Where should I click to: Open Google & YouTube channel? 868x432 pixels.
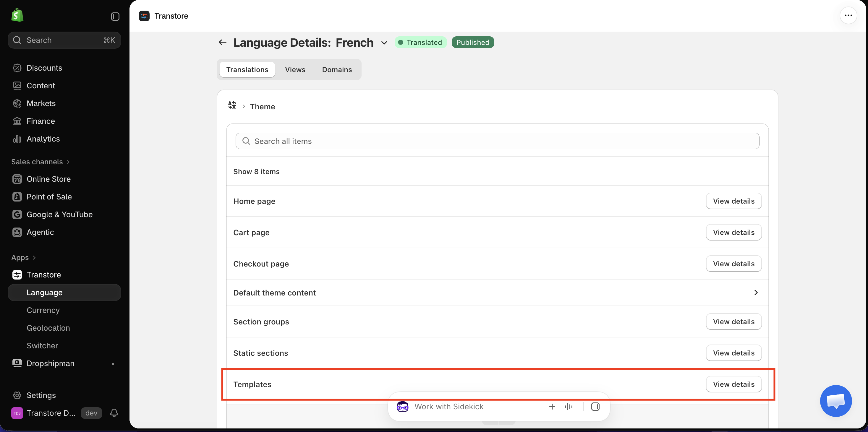[x=59, y=215]
